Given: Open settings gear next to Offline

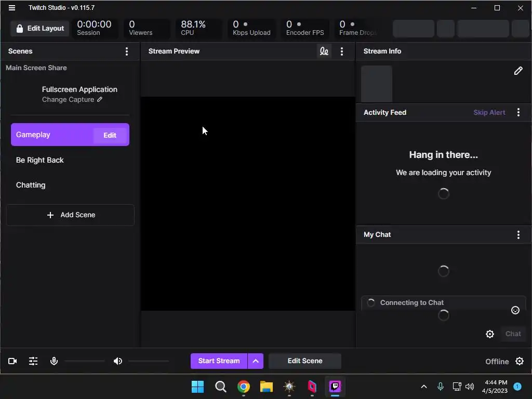Looking at the screenshot, I should coord(520,362).
